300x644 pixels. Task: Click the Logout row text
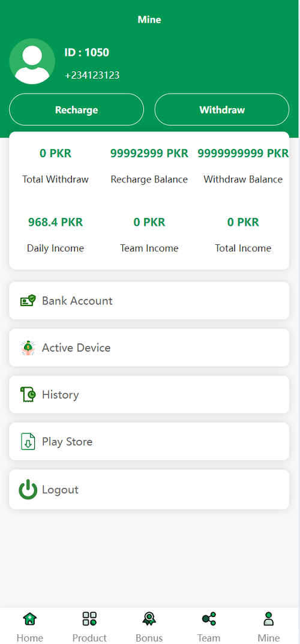61,490
